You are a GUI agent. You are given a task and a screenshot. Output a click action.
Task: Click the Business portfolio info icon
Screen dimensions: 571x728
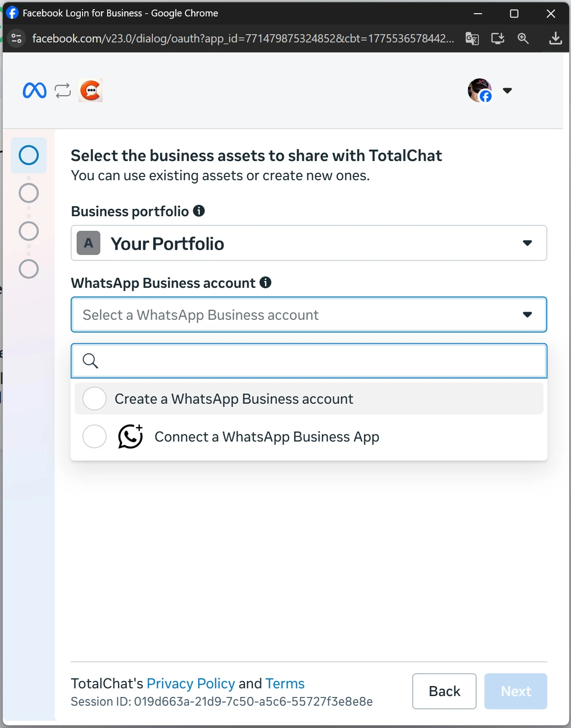pos(199,211)
